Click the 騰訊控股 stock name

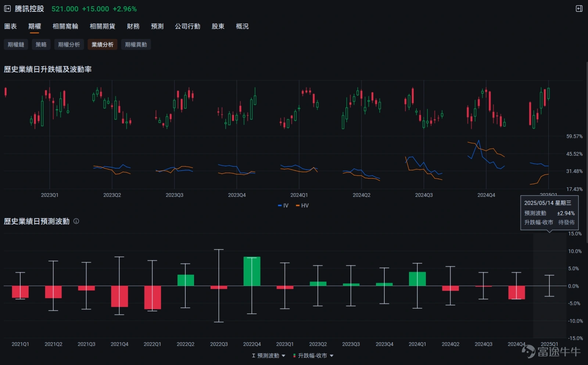pyautogui.click(x=29, y=8)
